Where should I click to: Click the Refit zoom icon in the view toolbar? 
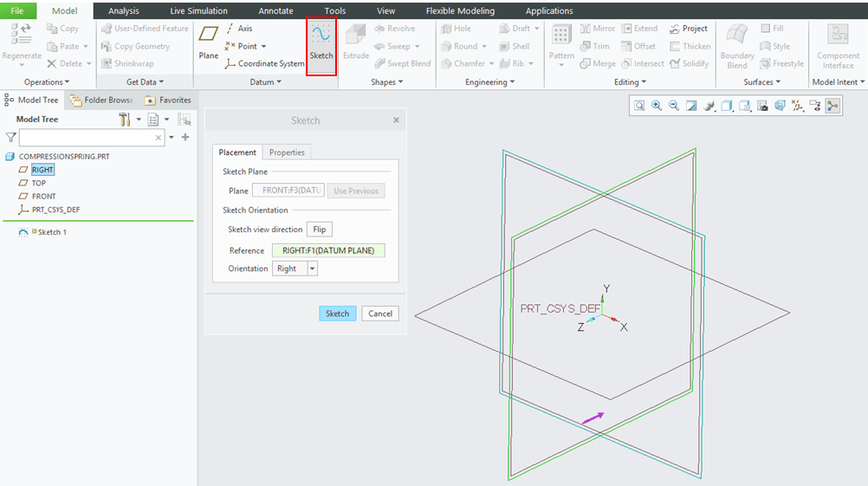(639, 106)
